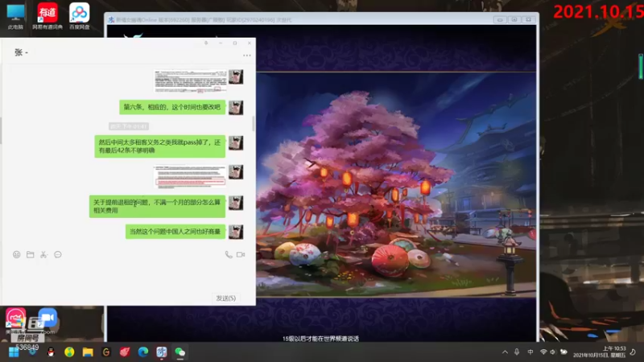Click message starting with 第六条，相应的
The width and height of the screenshot is (644, 362).
coord(172,107)
